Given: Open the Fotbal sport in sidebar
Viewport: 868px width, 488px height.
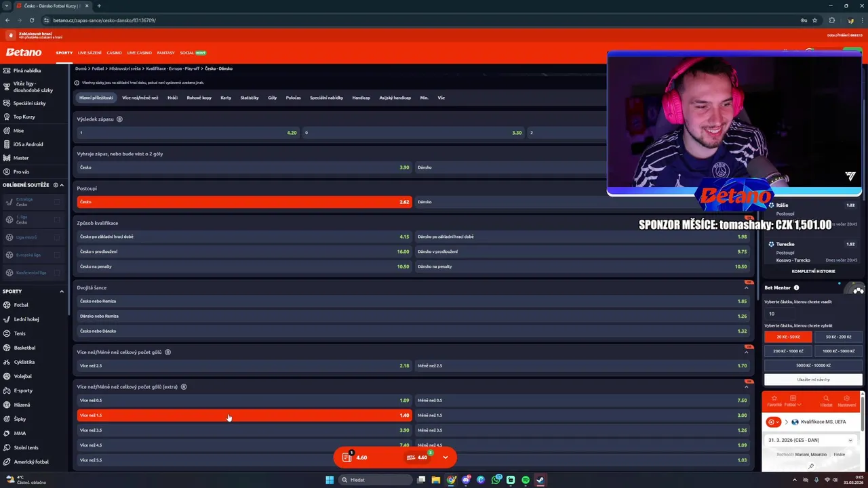Looking at the screenshot, I should pos(20,305).
